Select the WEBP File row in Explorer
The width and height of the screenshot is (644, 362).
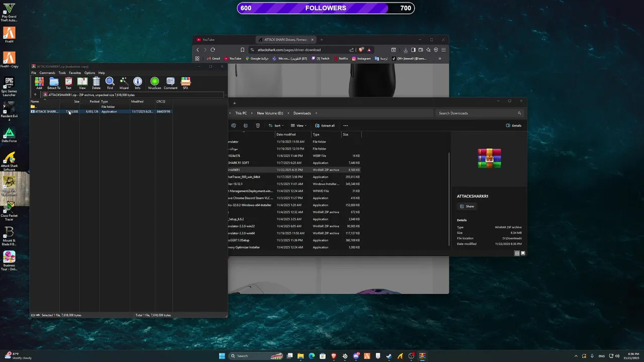click(294, 156)
